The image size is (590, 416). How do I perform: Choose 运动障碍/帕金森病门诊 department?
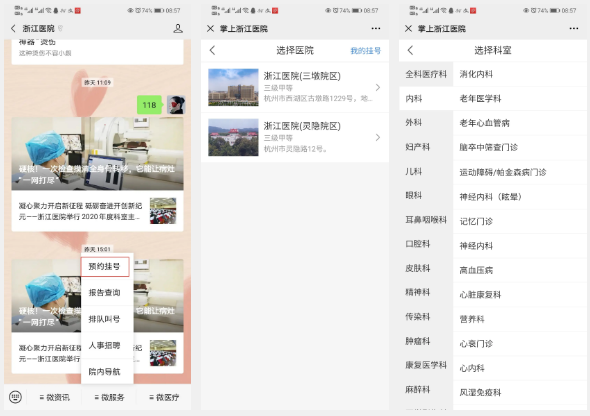(x=520, y=172)
